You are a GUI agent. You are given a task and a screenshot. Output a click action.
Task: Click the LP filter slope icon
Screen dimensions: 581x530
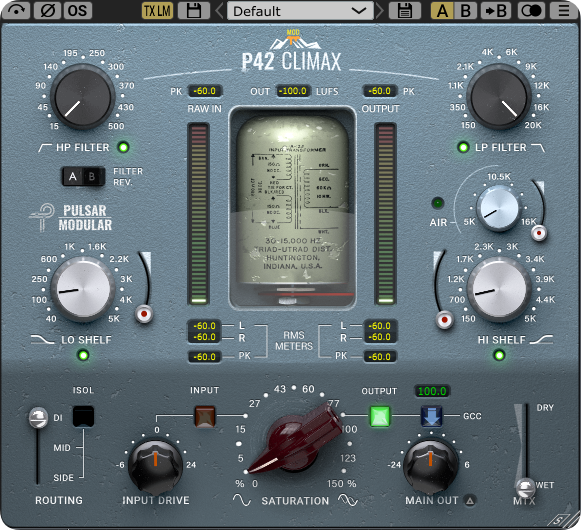pyautogui.click(x=538, y=148)
